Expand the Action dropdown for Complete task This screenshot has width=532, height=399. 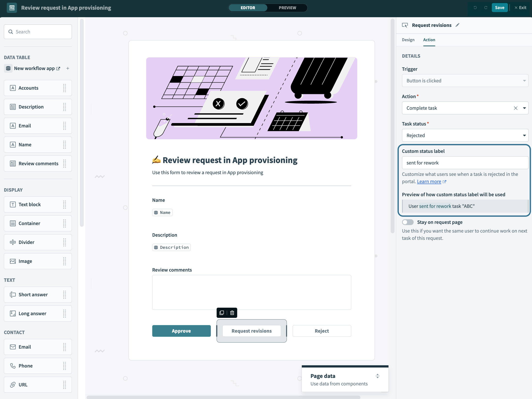click(x=524, y=108)
